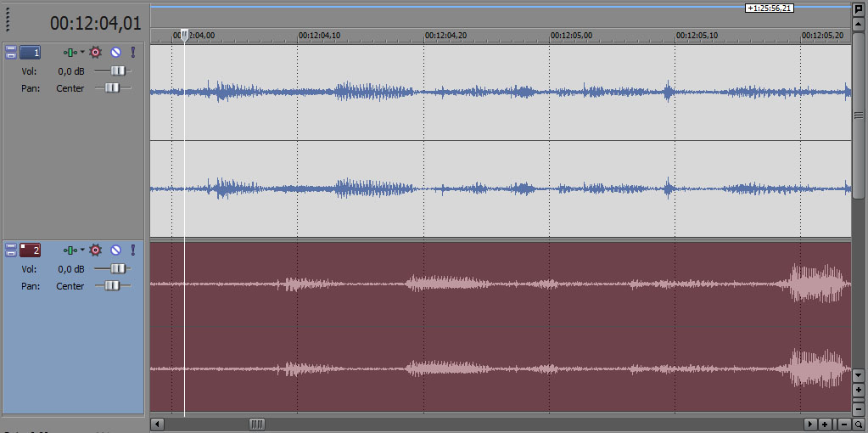The width and height of the screenshot is (868, 433).
Task: Click track 1 volume slider handle
Action: pyautogui.click(x=118, y=70)
